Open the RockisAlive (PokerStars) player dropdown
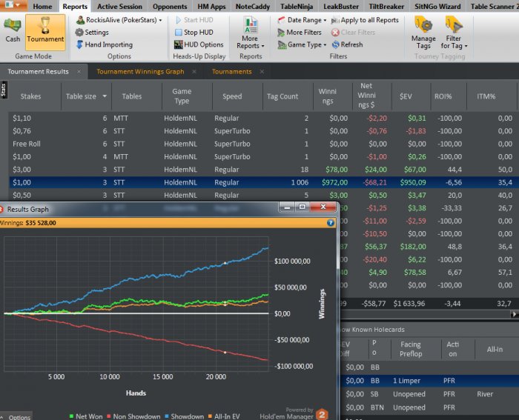Image resolution: width=519 pixels, height=420 pixels. coord(119,20)
